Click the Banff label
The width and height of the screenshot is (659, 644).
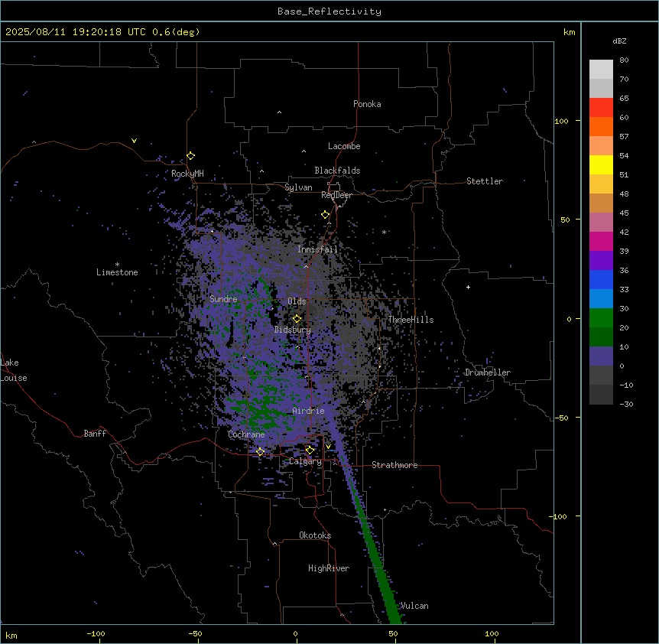[95, 434]
